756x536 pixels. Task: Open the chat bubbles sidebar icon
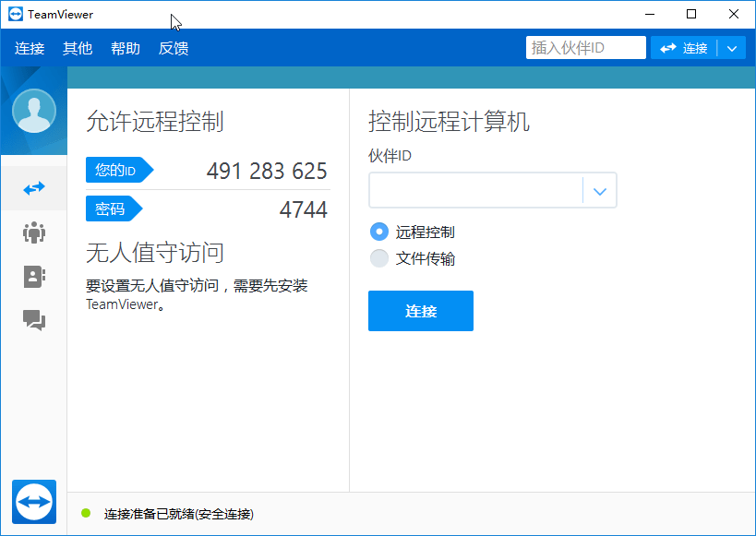(34, 320)
